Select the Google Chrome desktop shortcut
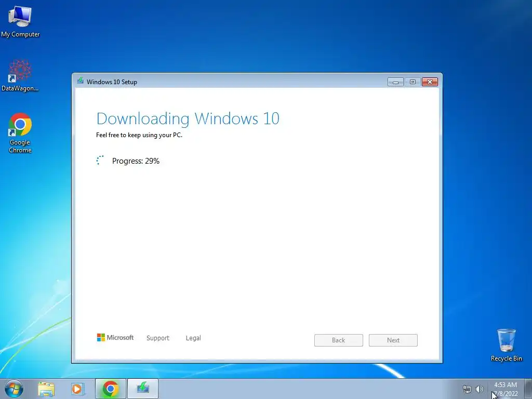This screenshot has width=532, height=399. click(x=20, y=132)
